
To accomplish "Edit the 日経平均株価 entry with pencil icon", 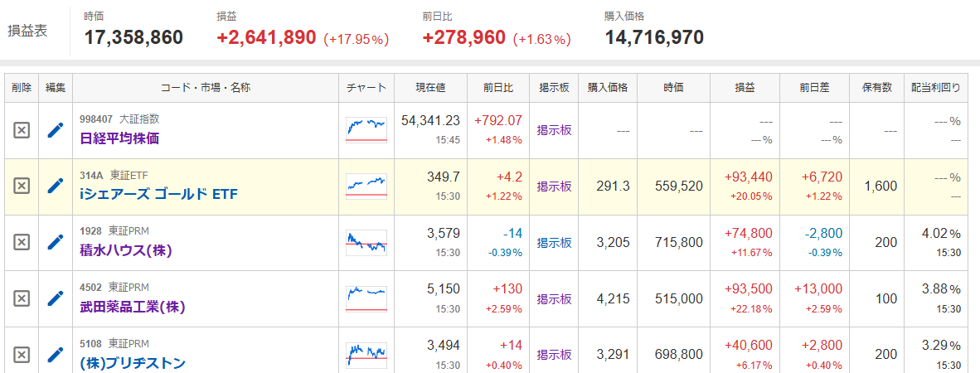I will pyautogui.click(x=56, y=130).
